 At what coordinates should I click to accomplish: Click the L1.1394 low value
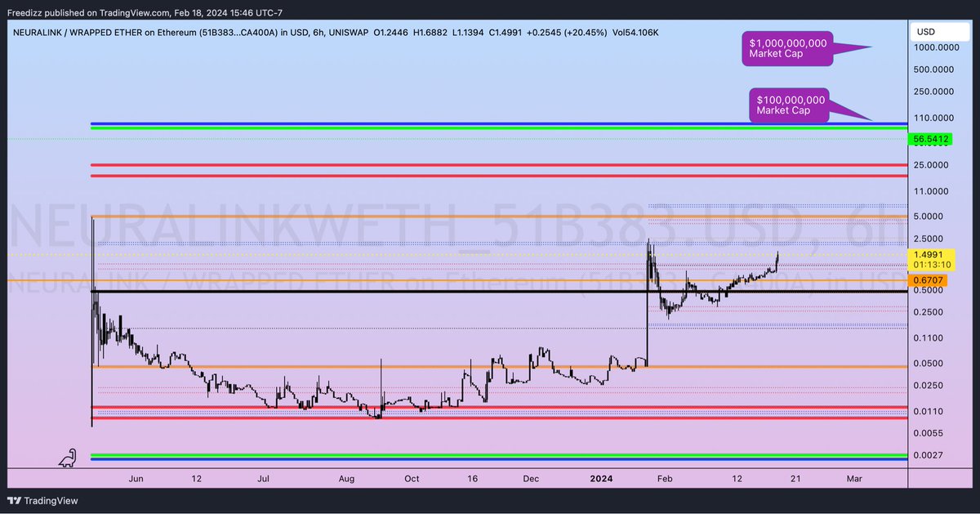[469, 32]
